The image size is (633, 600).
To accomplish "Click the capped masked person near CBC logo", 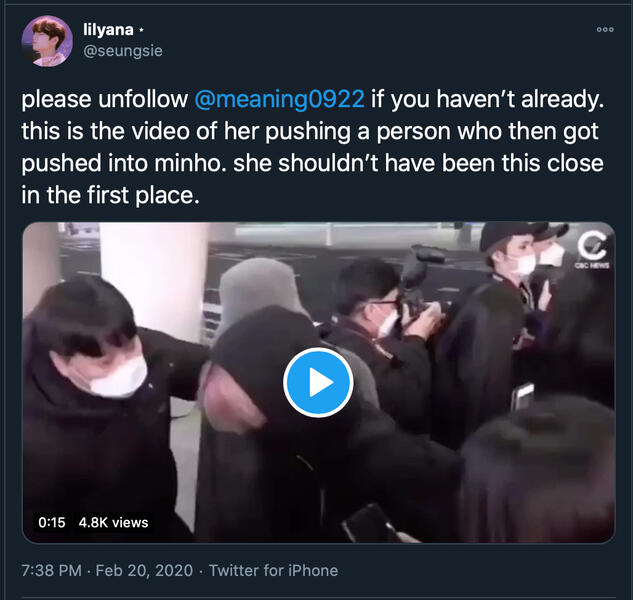I will click(x=513, y=254).
